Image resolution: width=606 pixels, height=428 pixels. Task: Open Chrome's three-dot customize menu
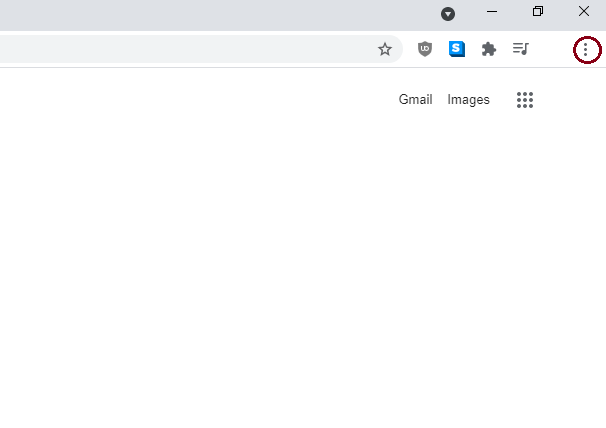coord(586,49)
